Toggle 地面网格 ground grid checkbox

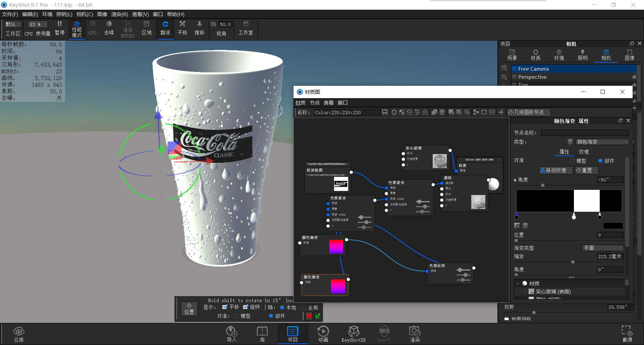[506, 319]
